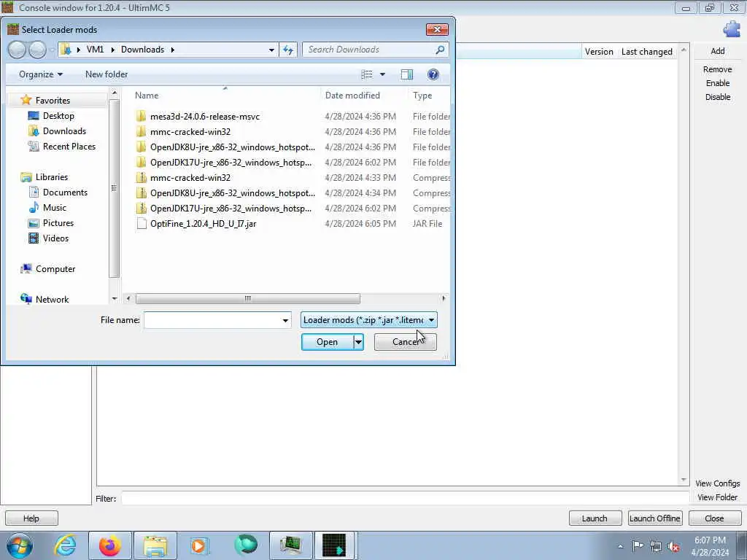
Task: Click the refresh icon beside the address bar
Action: pos(288,50)
